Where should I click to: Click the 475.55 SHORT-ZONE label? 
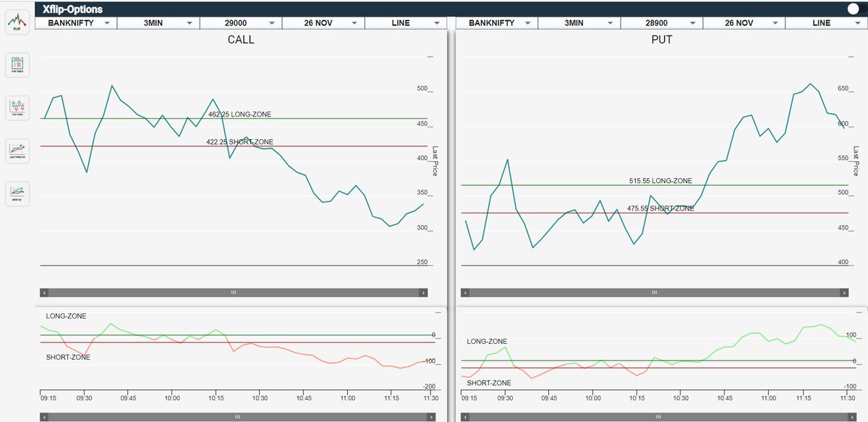(x=660, y=208)
